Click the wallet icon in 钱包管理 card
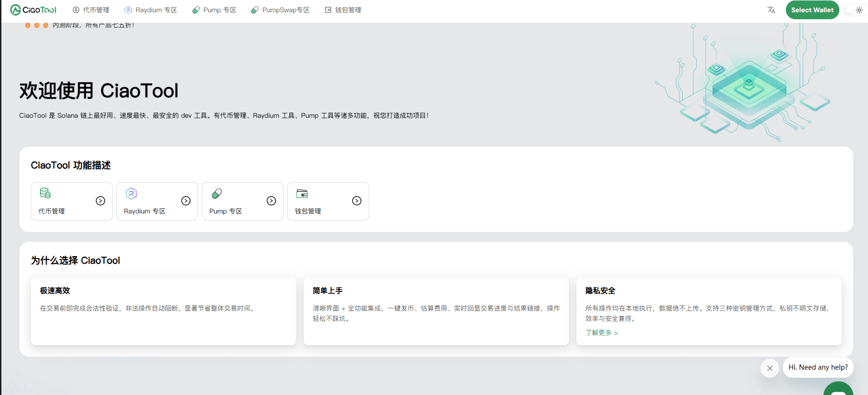 click(x=302, y=193)
